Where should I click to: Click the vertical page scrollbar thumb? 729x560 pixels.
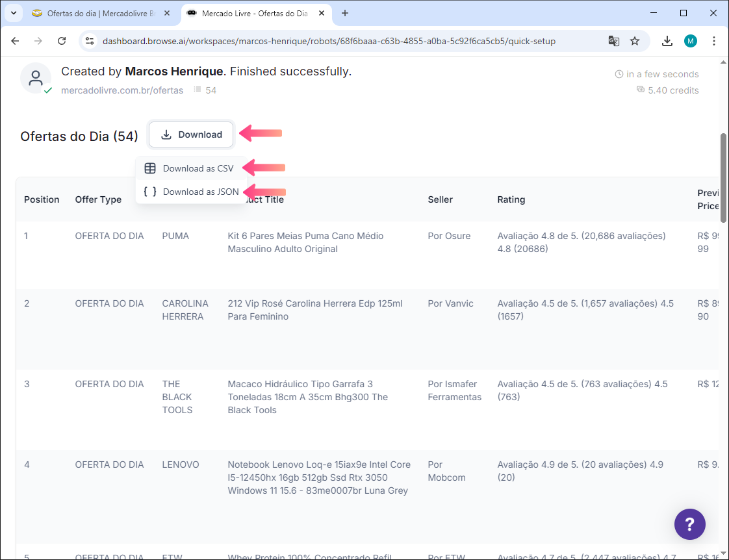[723, 178]
